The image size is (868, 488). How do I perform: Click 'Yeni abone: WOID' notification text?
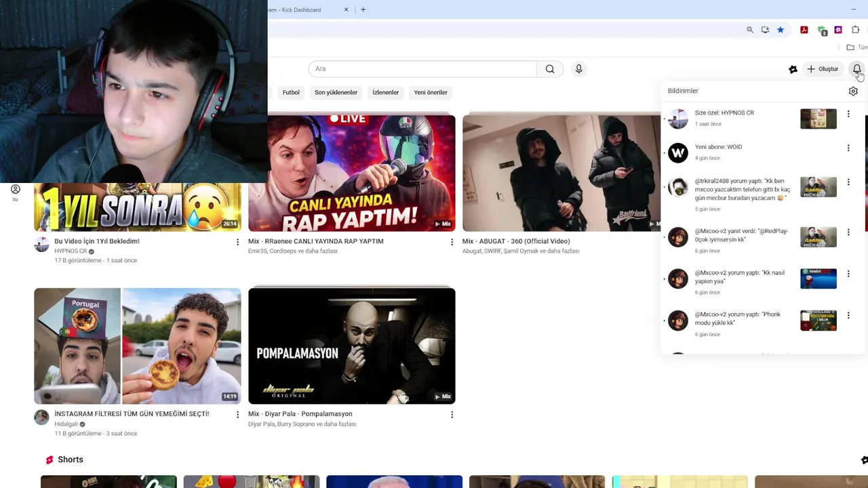tap(718, 147)
